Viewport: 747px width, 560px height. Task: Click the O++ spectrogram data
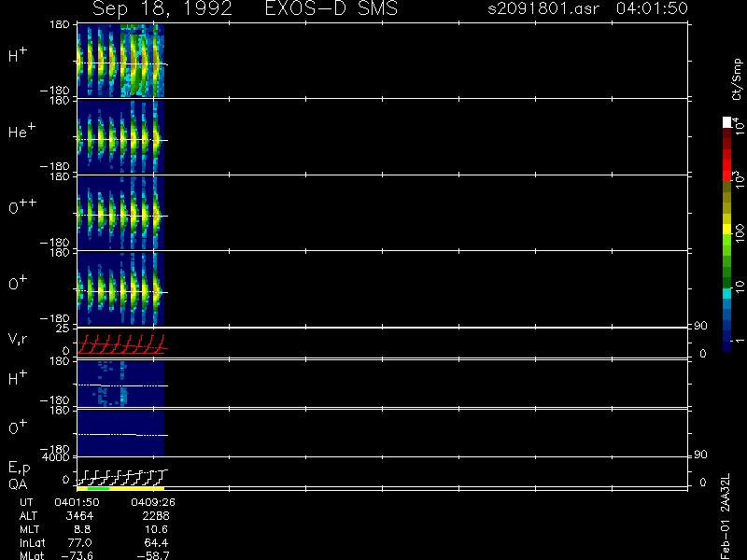[x=121, y=213]
